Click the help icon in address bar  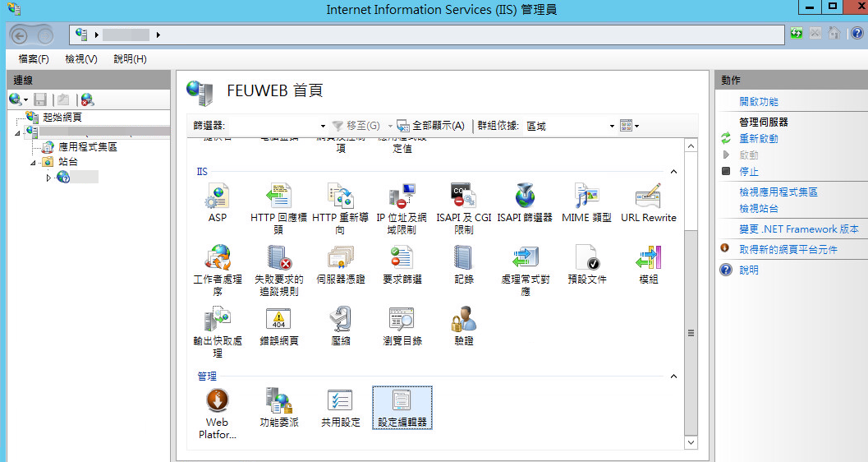point(857,33)
